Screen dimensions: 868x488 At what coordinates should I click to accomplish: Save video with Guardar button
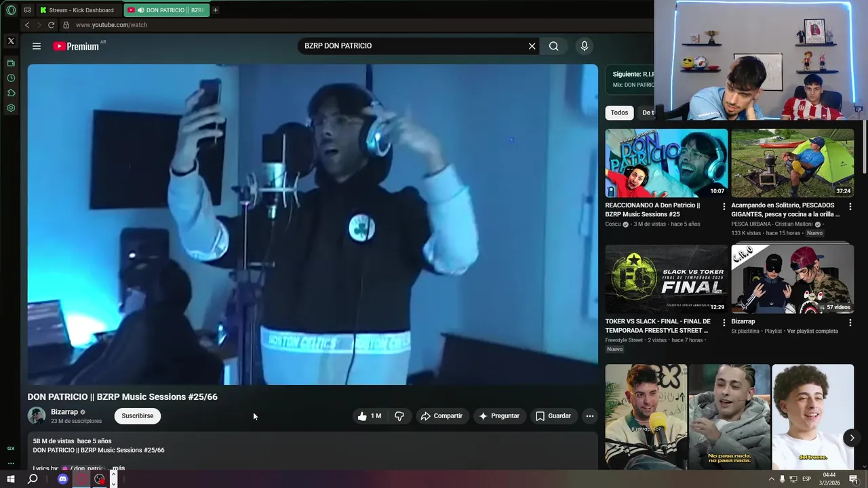tap(553, 416)
